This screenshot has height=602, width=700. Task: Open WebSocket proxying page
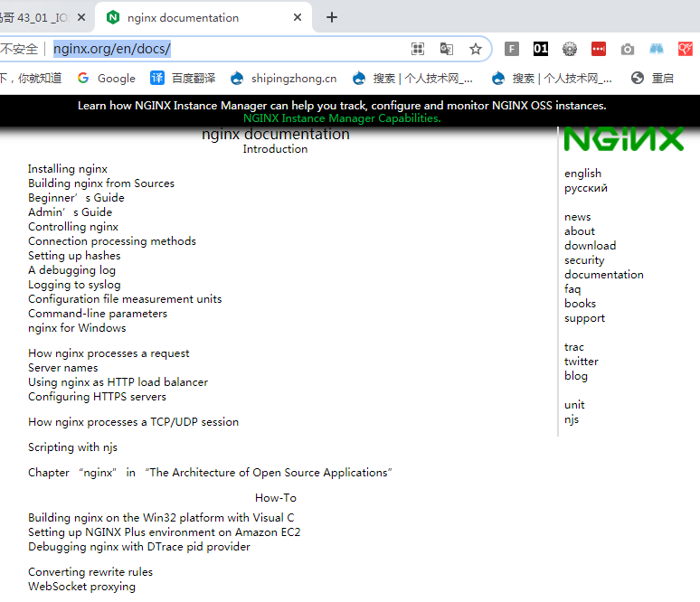click(81, 587)
